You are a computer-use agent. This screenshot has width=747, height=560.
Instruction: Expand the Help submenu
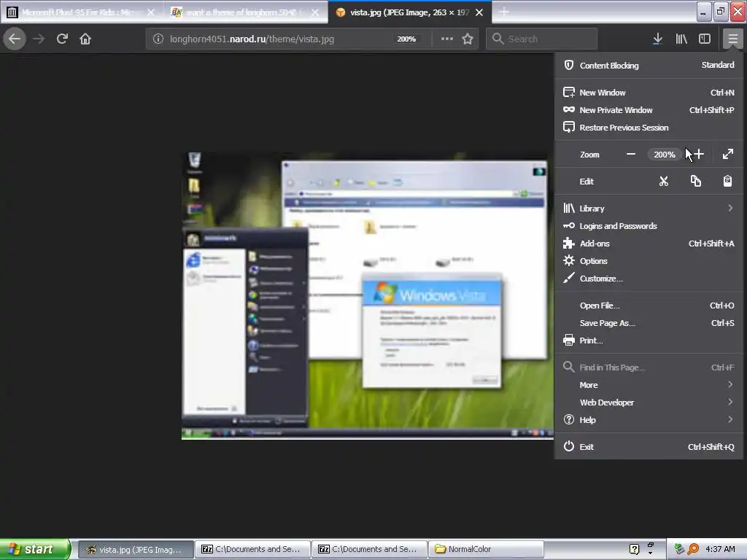(x=649, y=420)
